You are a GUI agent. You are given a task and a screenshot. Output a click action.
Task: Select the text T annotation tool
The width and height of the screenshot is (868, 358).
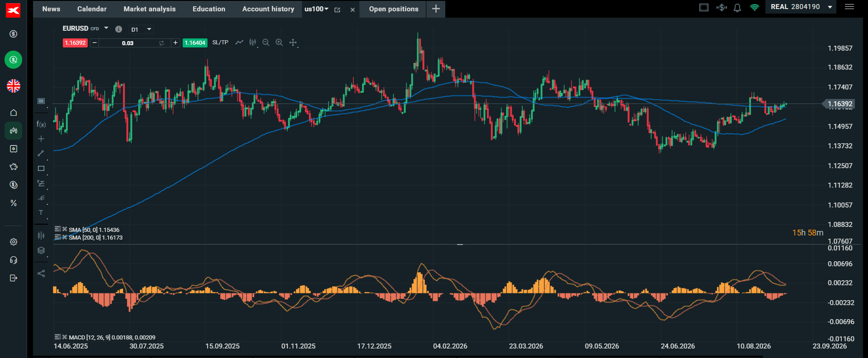(x=41, y=212)
